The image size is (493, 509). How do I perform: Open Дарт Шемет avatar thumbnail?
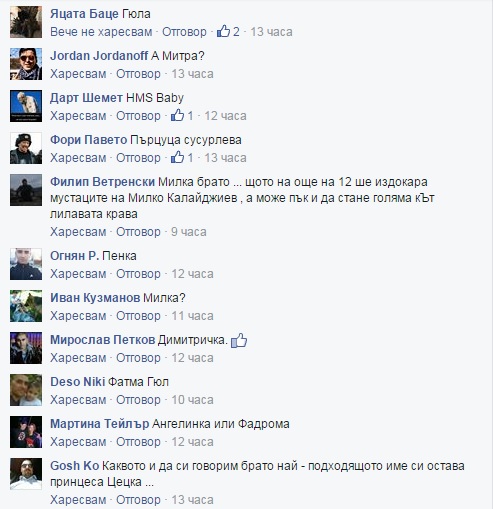click(x=26, y=106)
